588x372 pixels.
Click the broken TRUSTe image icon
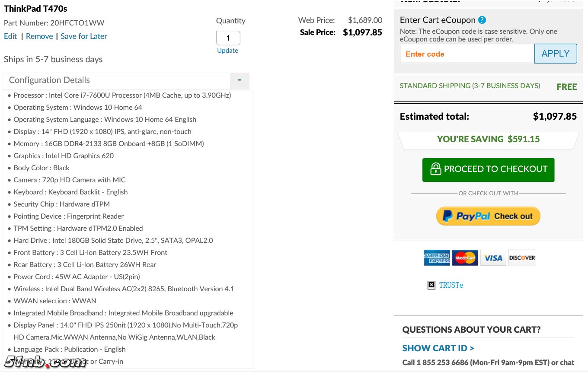point(431,285)
